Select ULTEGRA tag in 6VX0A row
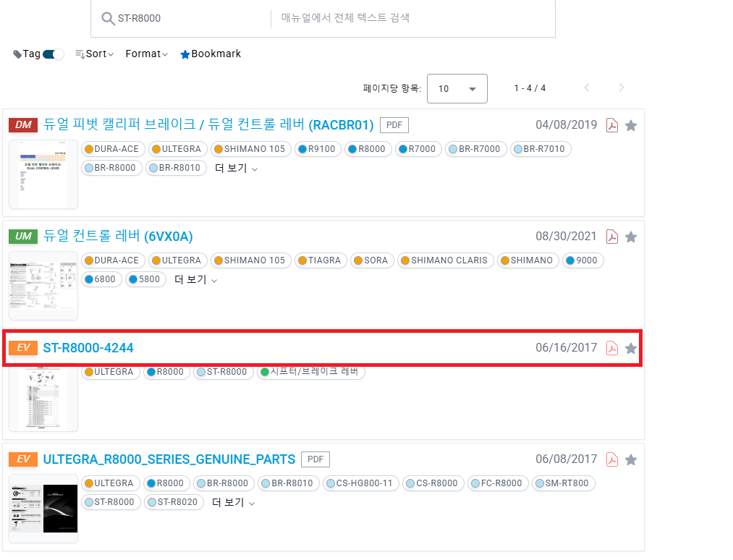 click(178, 260)
